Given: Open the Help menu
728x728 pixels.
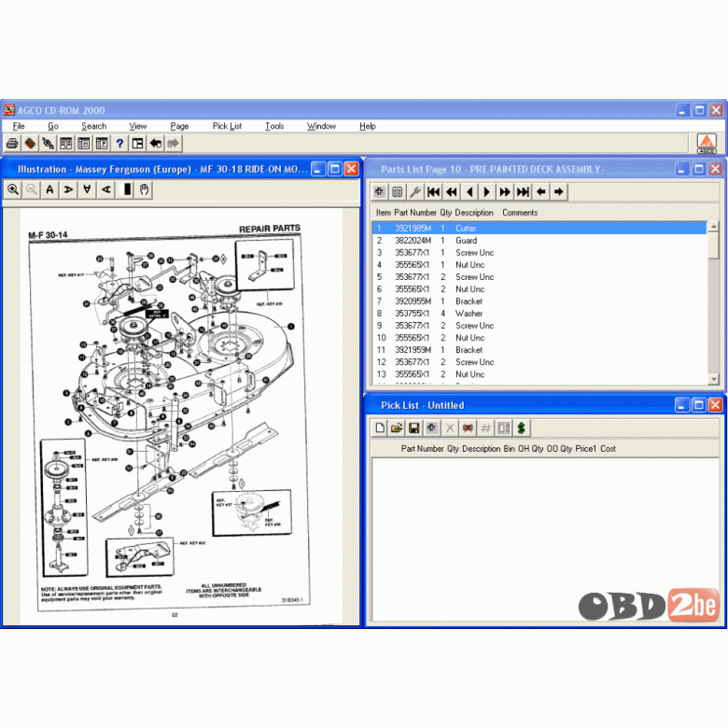Looking at the screenshot, I should coord(368,126).
